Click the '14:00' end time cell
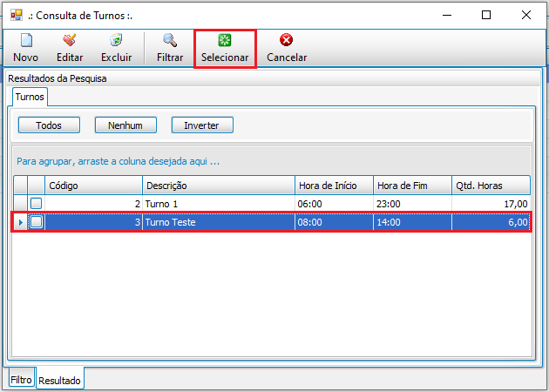This screenshot has width=549, height=392. 412,222
